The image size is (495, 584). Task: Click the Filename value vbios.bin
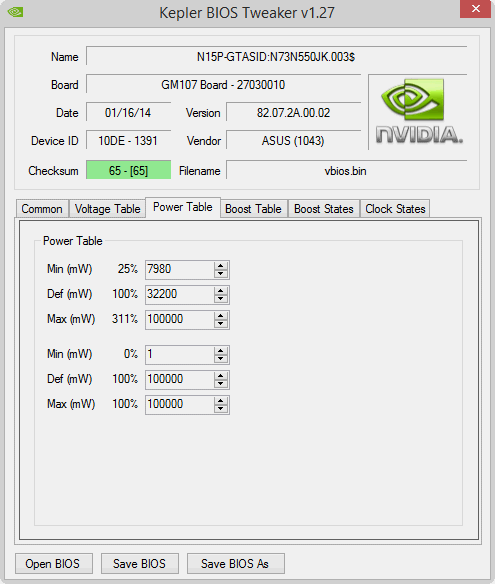346,170
